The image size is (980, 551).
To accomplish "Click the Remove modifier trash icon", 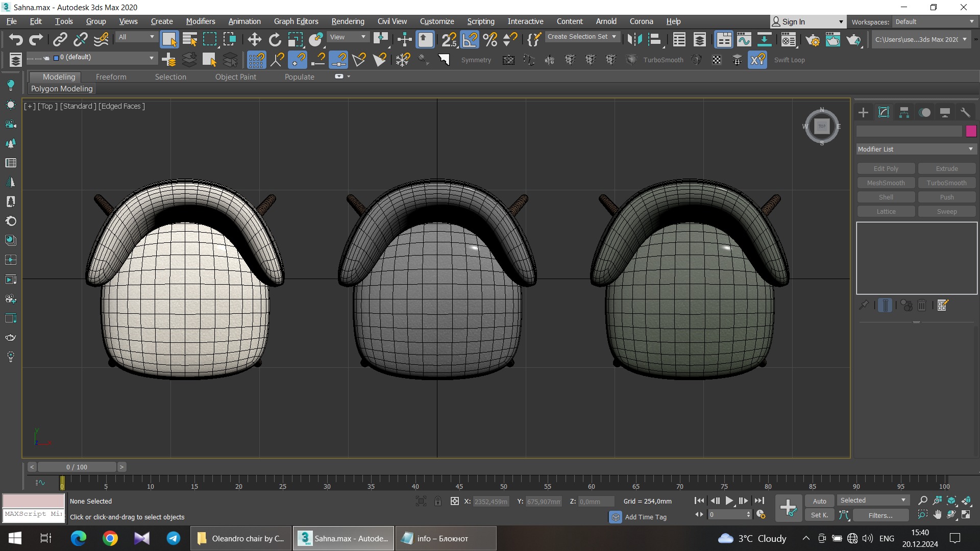I will pyautogui.click(x=922, y=305).
